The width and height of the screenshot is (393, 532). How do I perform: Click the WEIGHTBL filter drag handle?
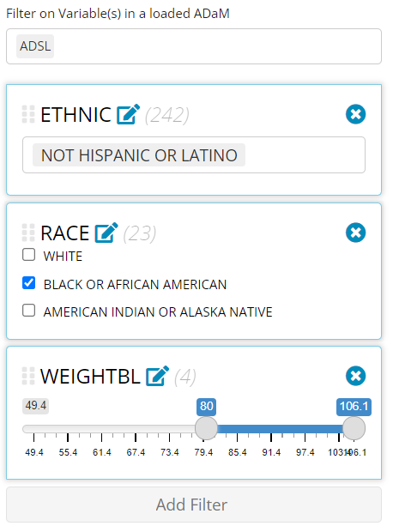[28, 376]
